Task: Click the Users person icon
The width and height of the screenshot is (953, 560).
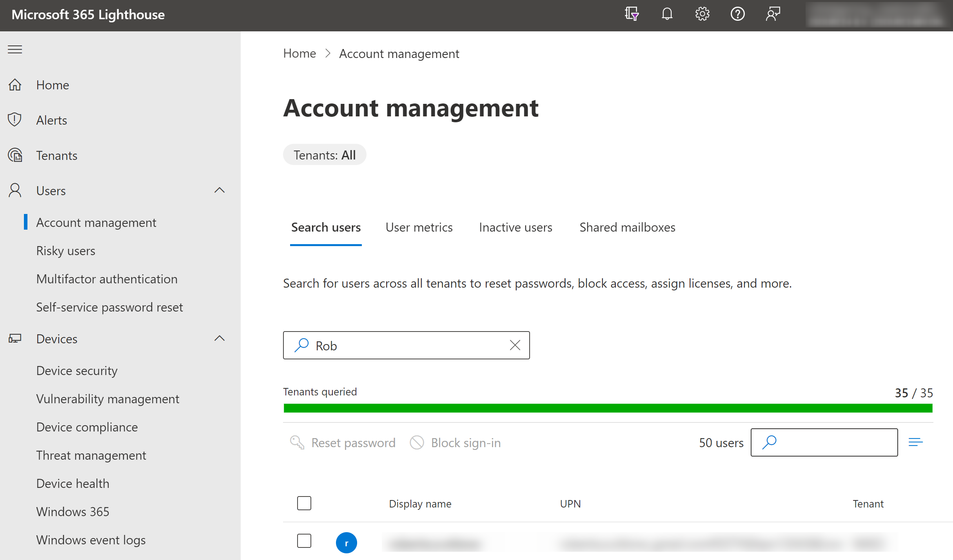Action: (x=15, y=190)
